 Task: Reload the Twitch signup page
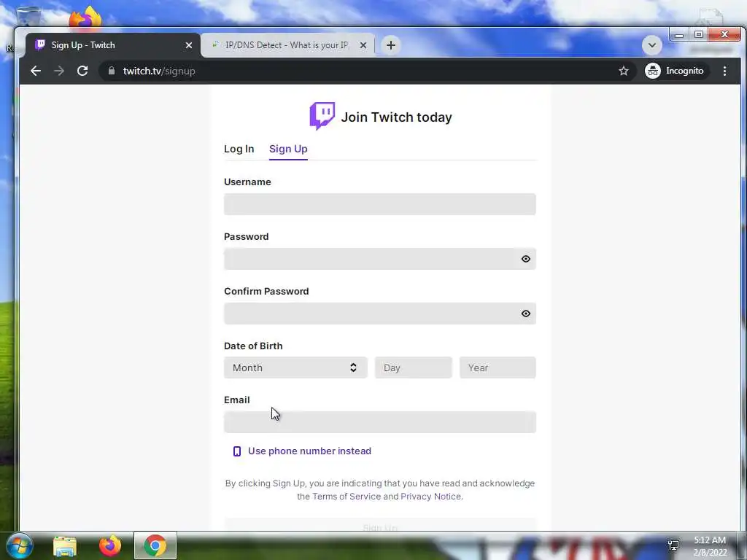[x=82, y=71]
